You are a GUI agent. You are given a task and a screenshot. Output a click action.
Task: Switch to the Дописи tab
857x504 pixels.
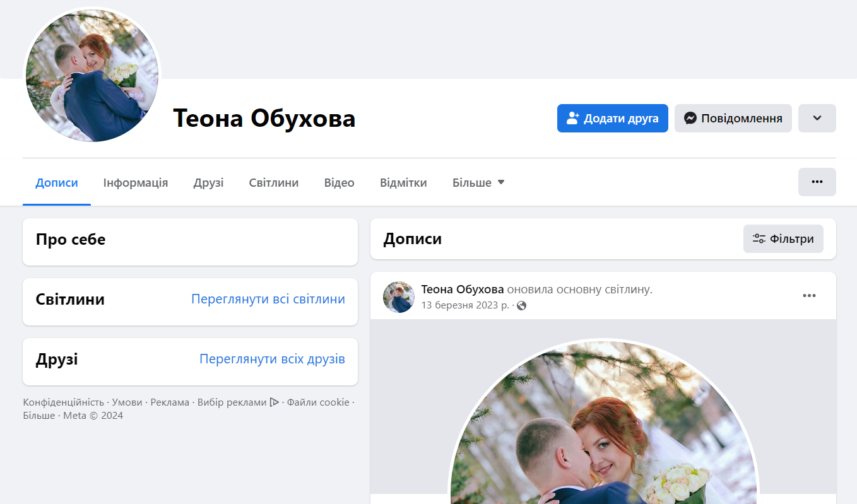[57, 183]
